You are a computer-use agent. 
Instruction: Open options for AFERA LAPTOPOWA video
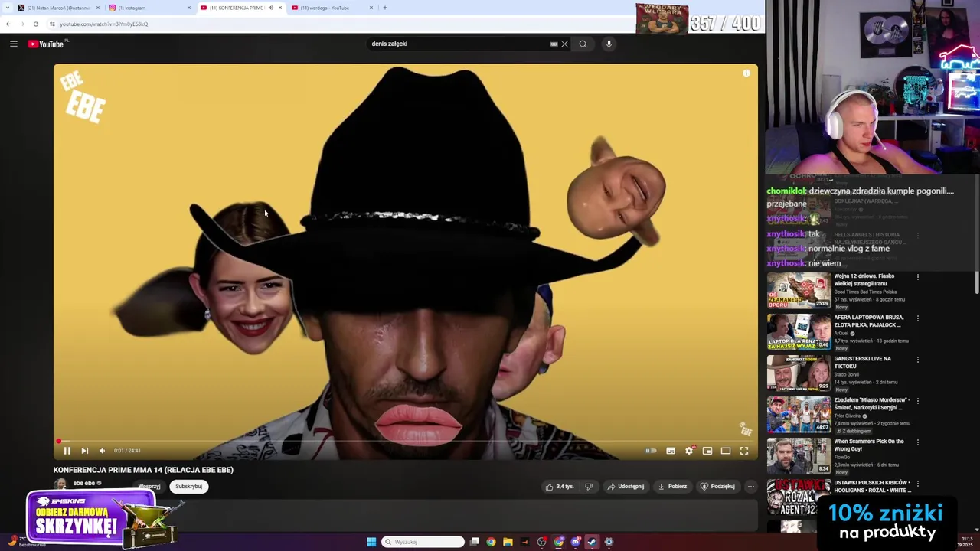[918, 318]
